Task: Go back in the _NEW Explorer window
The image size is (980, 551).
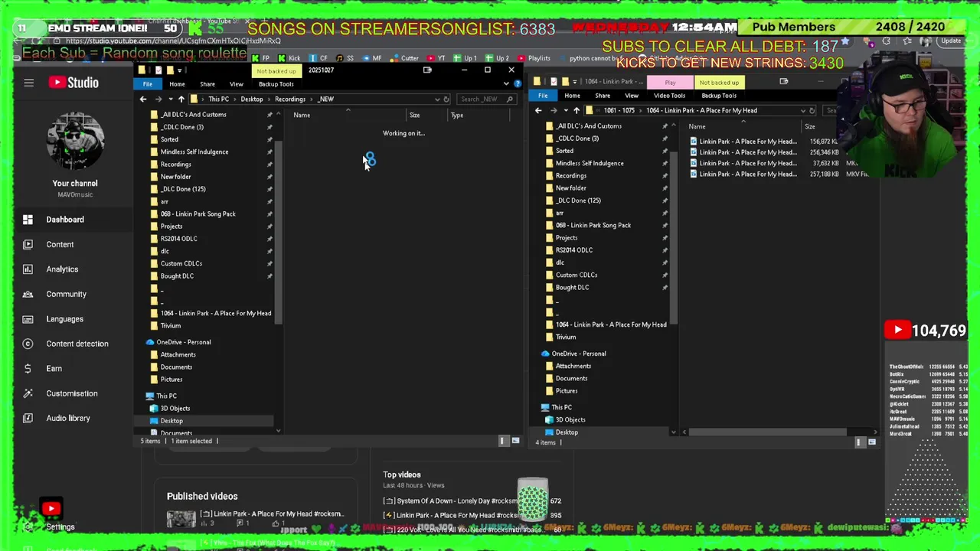Action: [x=143, y=99]
